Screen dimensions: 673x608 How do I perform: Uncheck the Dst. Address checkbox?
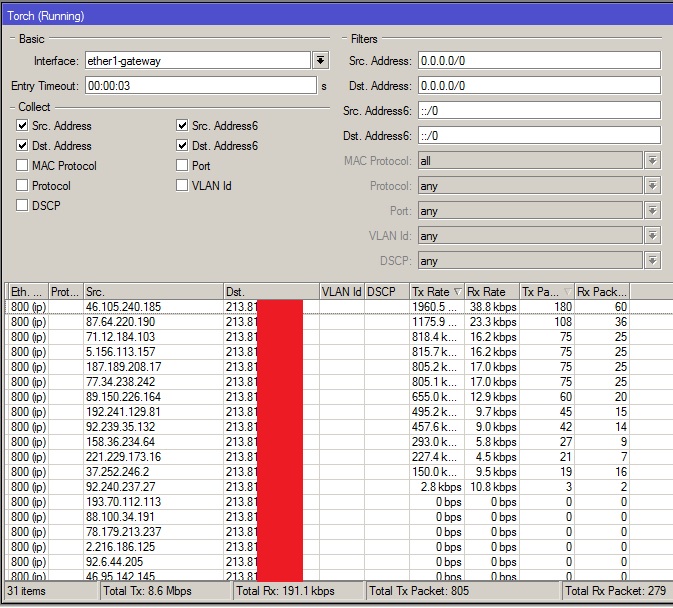tap(23, 146)
